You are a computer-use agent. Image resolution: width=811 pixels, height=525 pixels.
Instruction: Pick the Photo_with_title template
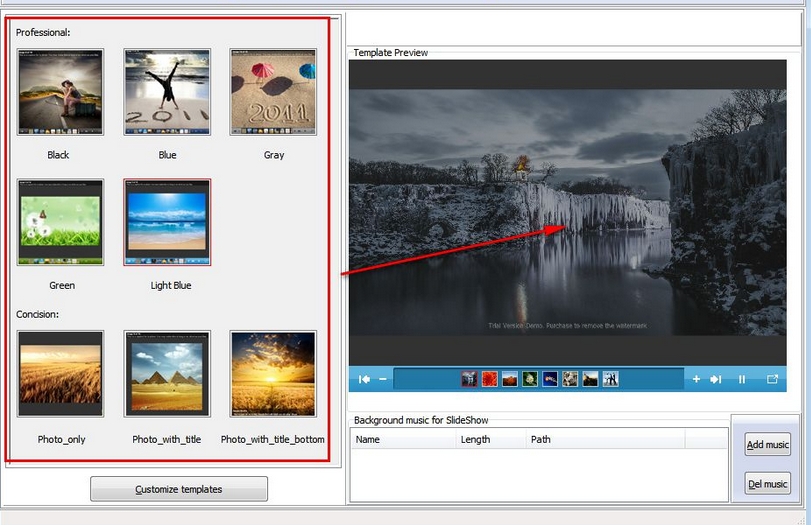point(167,374)
